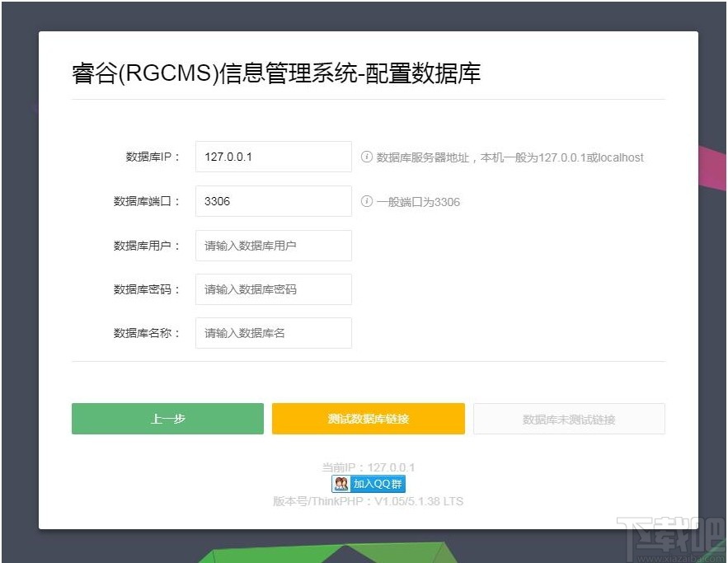
Task: Click the 数据库名称 label
Action: (147, 333)
